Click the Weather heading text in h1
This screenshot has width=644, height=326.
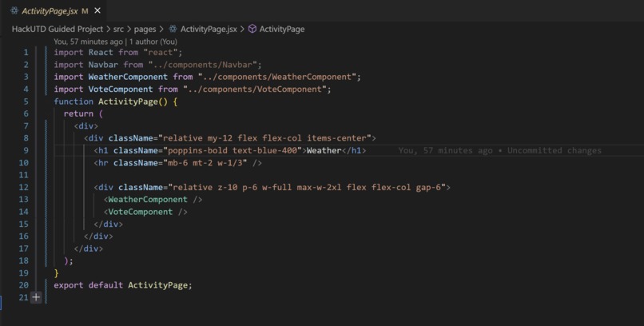pyautogui.click(x=324, y=150)
